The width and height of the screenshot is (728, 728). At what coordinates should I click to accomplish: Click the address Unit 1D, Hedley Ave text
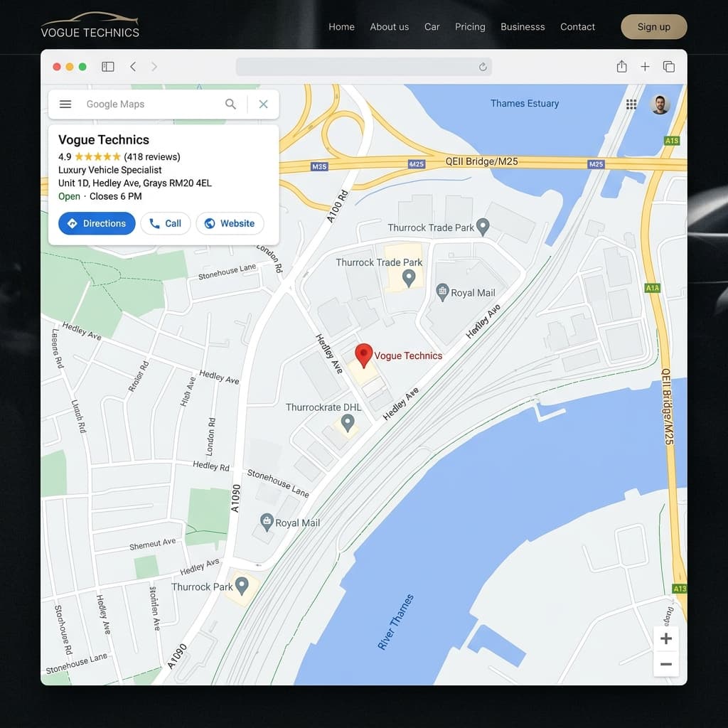coord(134,183)
